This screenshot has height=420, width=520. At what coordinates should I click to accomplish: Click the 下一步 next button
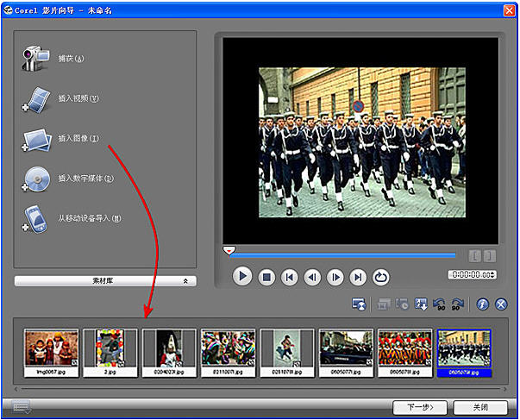coord(420,407)
